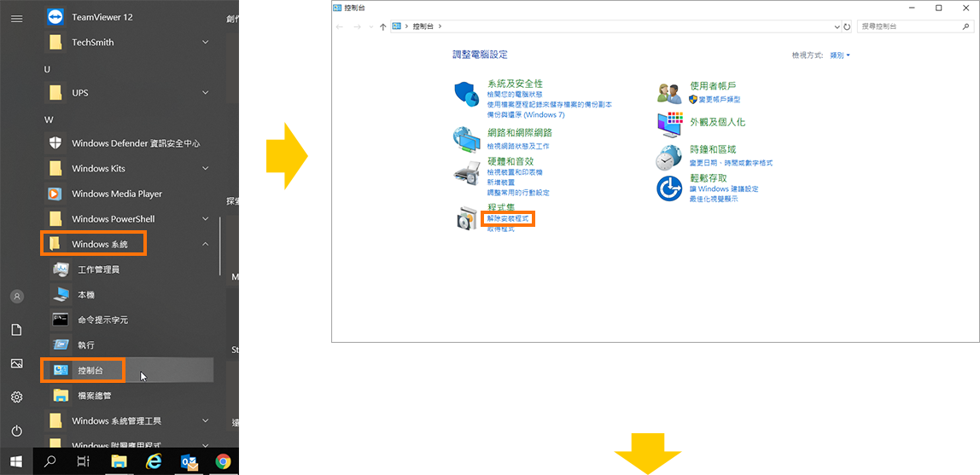
Task: Open 系統及安全性 heading link
Action: [x=515, y=83]
